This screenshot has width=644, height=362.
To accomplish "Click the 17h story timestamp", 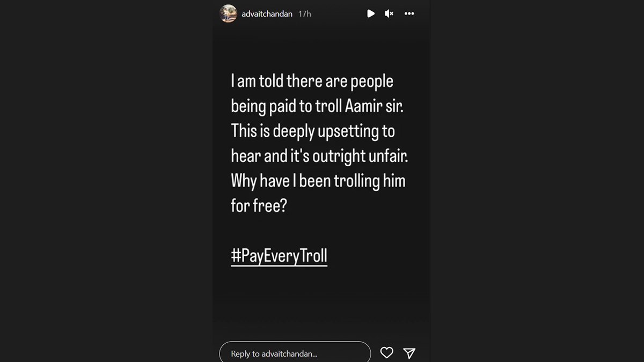I will point(305,14).
